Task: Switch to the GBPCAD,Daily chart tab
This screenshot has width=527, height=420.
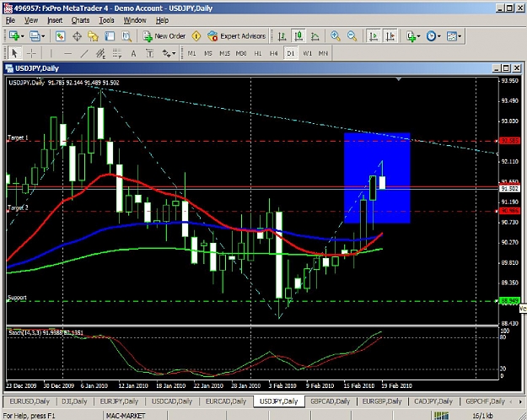Action: pos(331,401)
